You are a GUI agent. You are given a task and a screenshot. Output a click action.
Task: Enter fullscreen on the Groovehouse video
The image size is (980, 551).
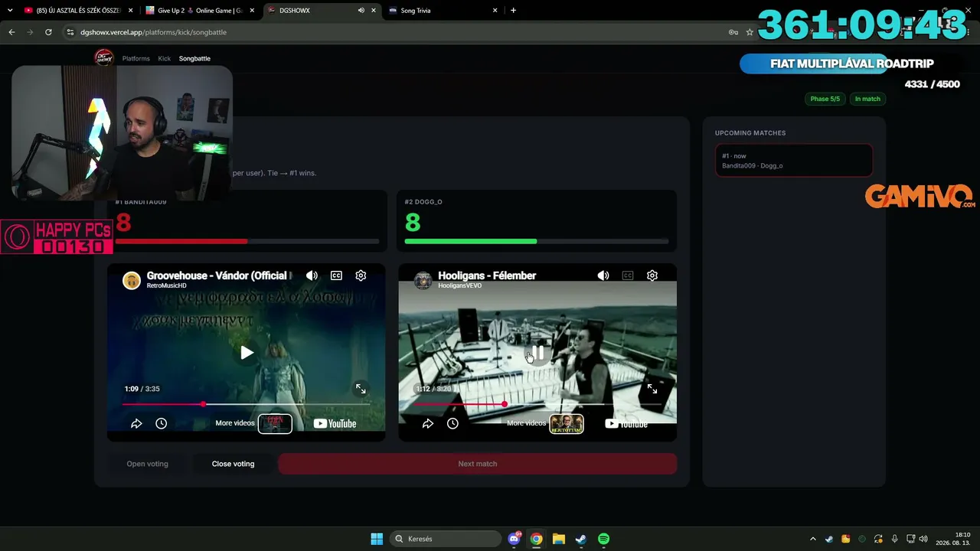361,389
